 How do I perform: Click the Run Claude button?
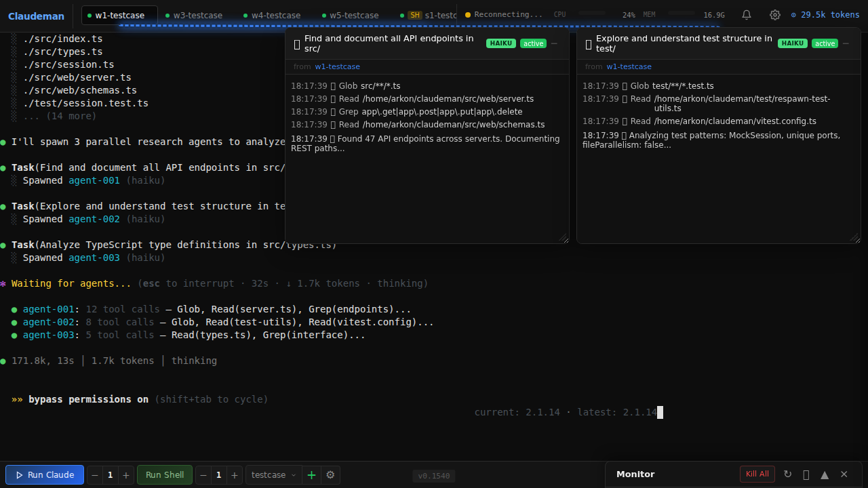[45, 474]
